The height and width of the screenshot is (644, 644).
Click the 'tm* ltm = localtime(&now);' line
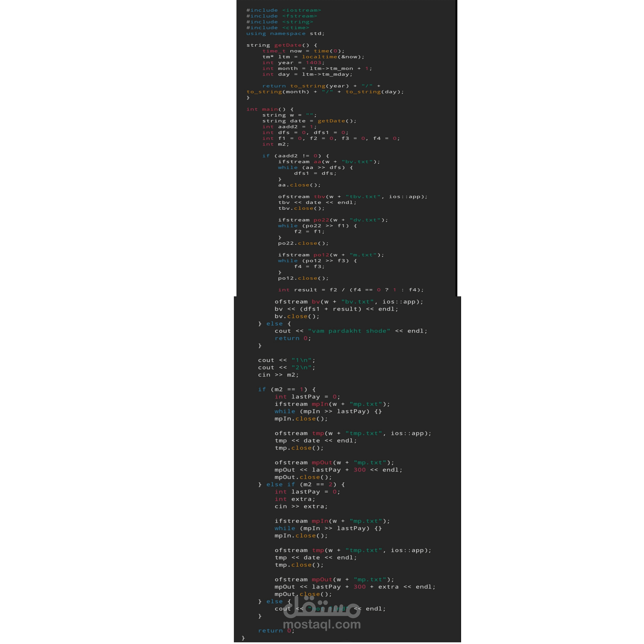pyautogui.click(x=313, y=57)
